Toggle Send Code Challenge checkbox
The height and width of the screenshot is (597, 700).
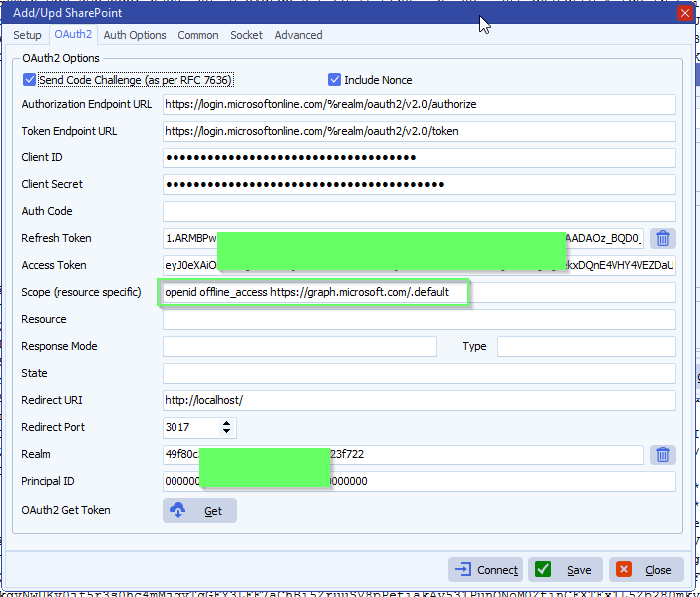point(29,80)
